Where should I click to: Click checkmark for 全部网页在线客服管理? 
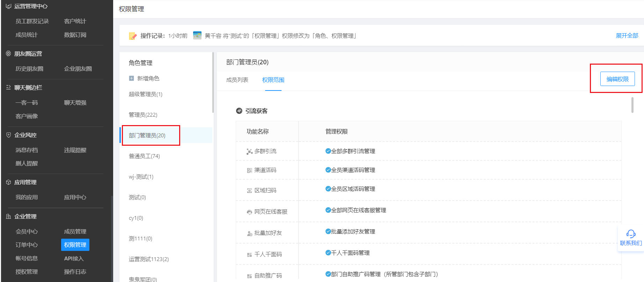[x=328, y=210]
